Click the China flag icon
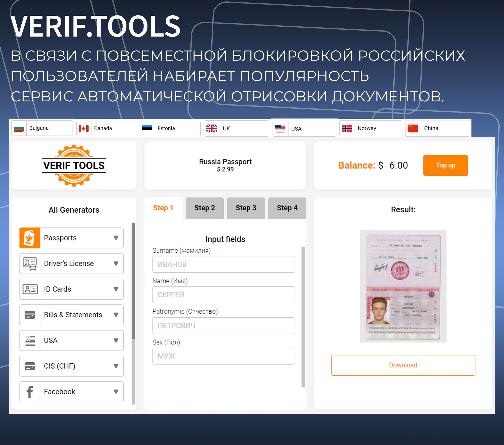 tap(413, 129)
